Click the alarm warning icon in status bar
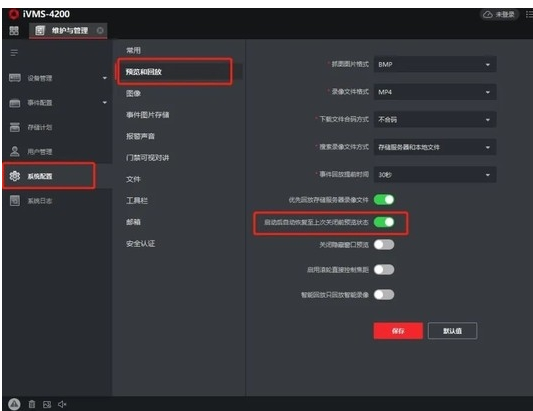The width and height of the screenshot is (533, 411). pos(14,404)
